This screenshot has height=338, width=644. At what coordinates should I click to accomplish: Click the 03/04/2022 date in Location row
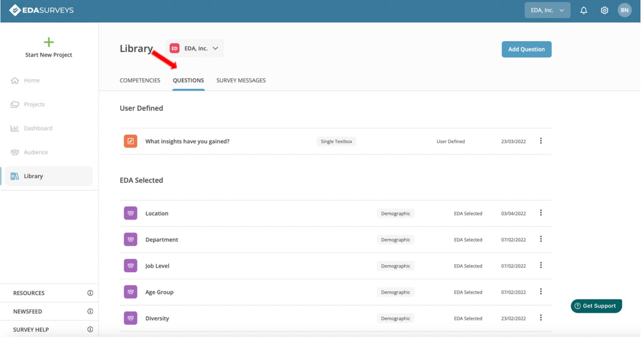[x=513, y=214]
